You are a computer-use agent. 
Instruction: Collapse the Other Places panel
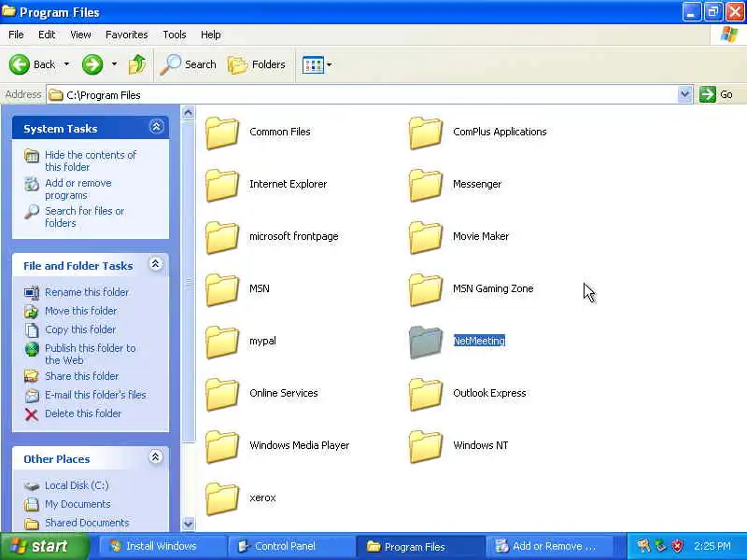(155, 457)
